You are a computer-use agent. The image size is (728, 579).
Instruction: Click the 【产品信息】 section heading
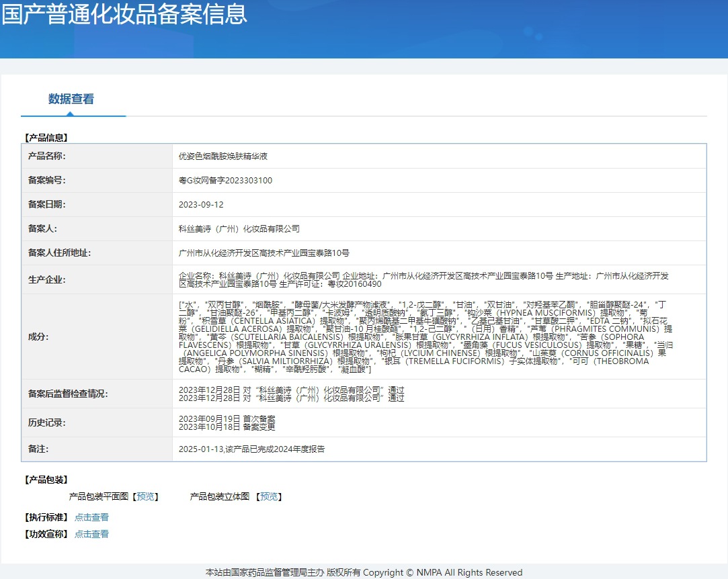46,137
